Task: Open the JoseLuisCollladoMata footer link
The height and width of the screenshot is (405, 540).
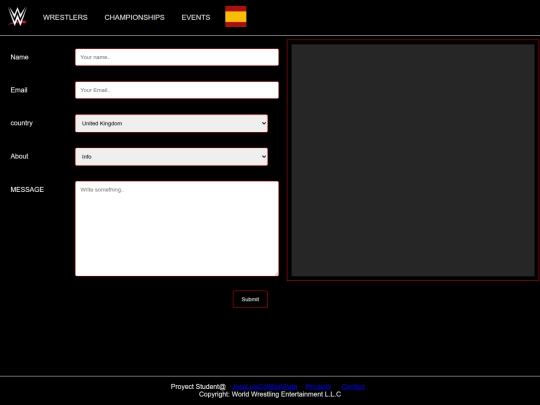Action: (x=265, y=386)
